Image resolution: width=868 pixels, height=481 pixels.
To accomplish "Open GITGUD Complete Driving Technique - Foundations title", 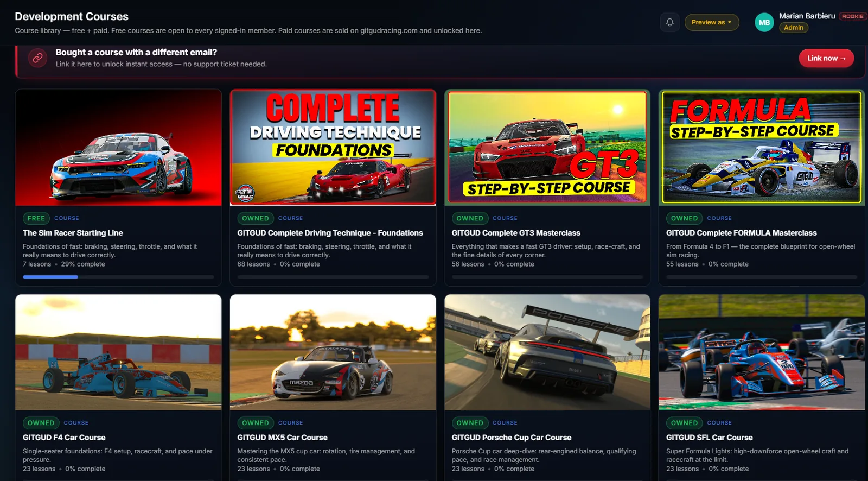I will 330,233.
